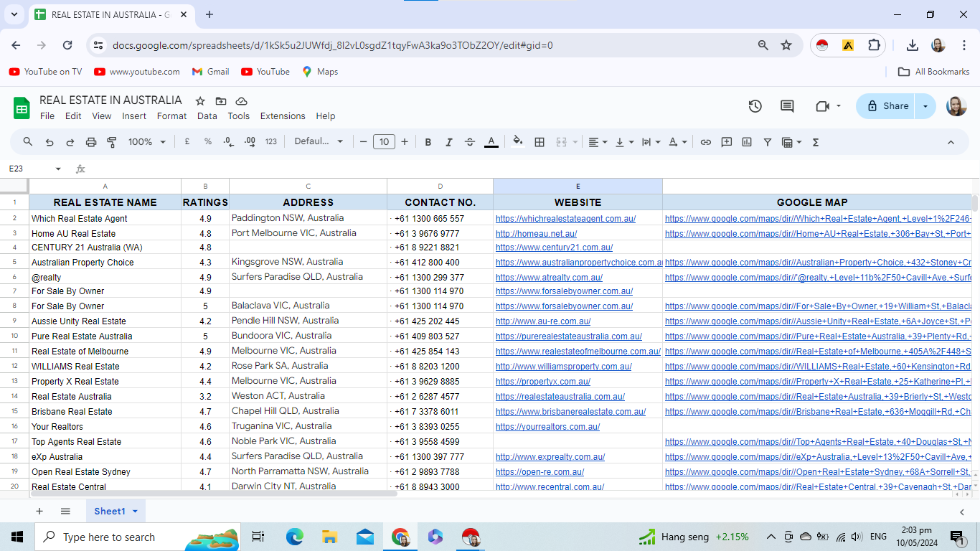Expand the Share button dropdown arrow
This screenshot has height=551, width=980.
tap(925, 106)
